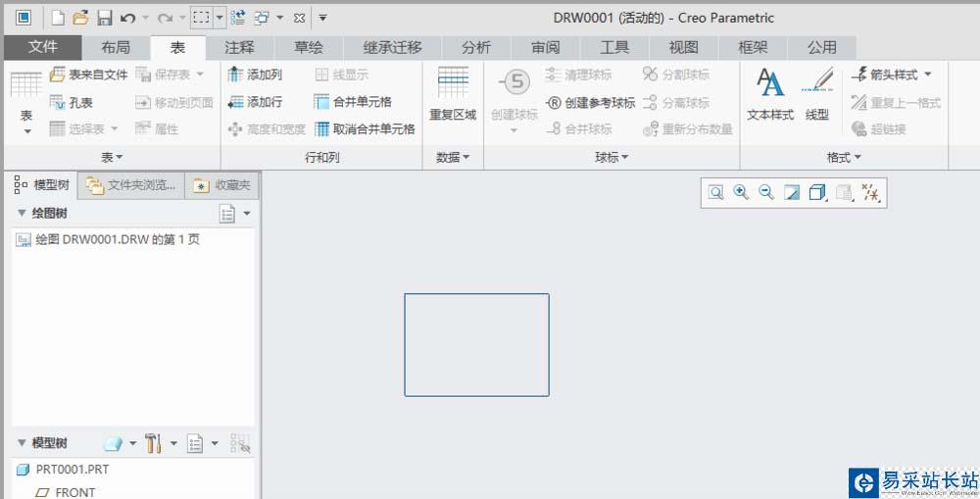Click the 3D box display style icon

[x=817, y=192]
